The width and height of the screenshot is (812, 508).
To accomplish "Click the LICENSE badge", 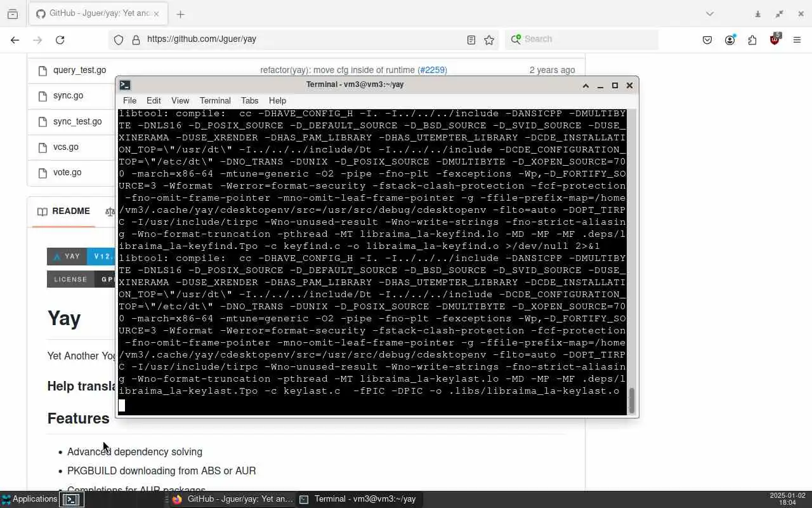I will coord(81,279).
